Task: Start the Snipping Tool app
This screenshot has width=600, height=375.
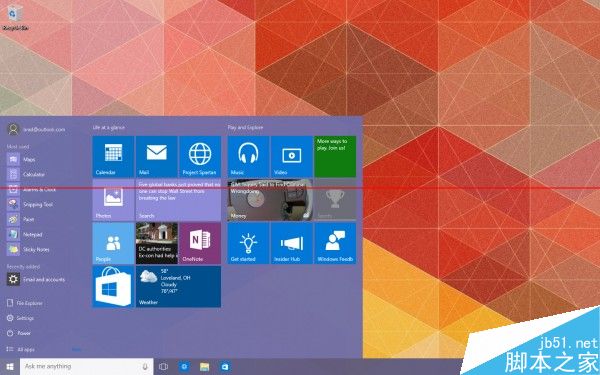Action: [30, 204]
